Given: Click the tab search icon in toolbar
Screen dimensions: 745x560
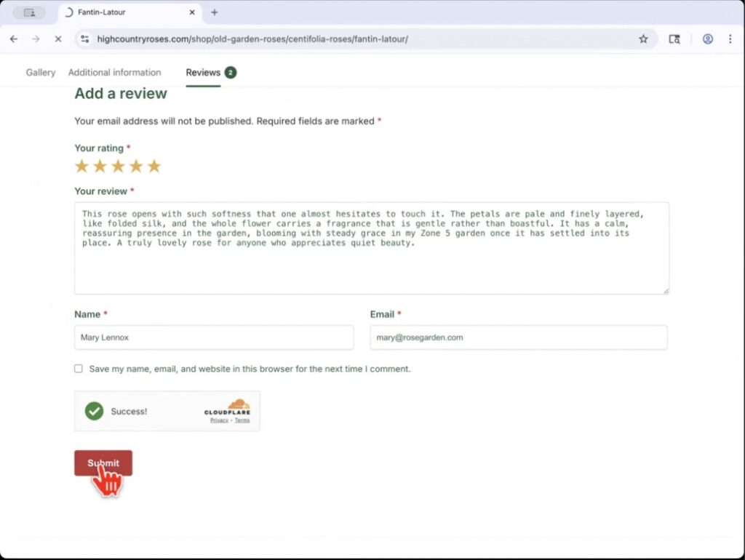Looking at the screenshot, I should coord(674,39).
